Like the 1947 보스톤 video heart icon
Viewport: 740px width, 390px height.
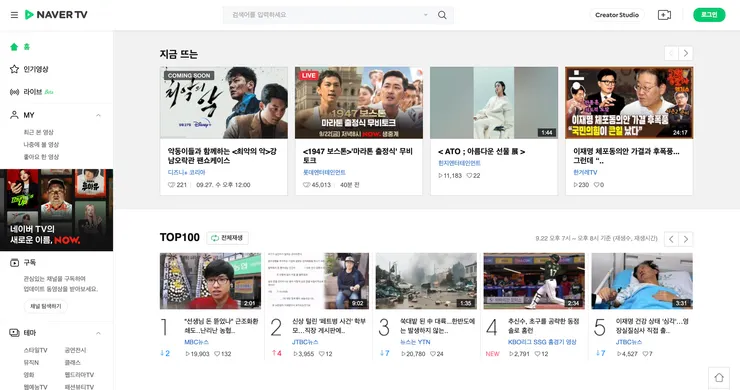point(306,185)
